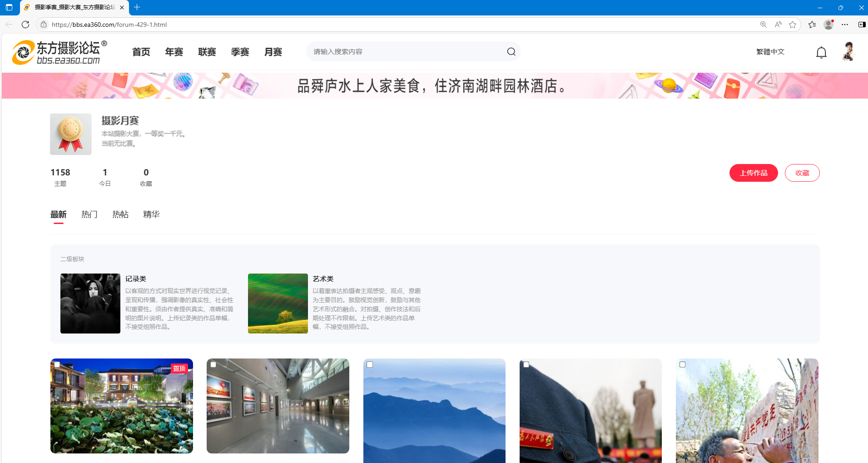Refresh the page in the browser

[25, 25]
